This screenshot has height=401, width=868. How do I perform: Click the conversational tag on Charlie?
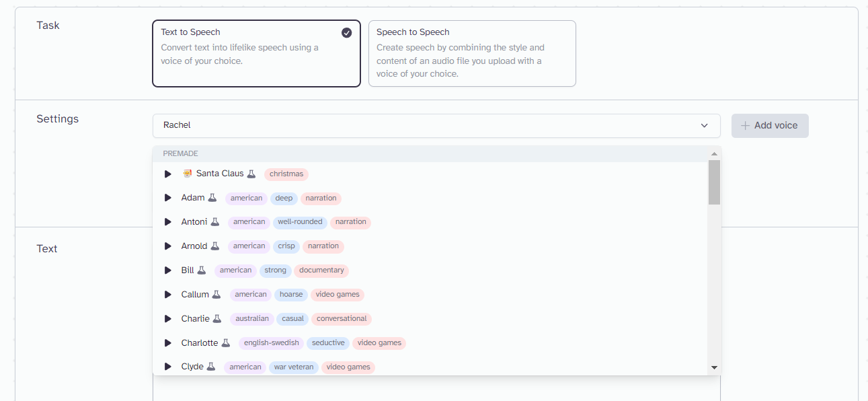pyautogui.click(x=342, y=319)
